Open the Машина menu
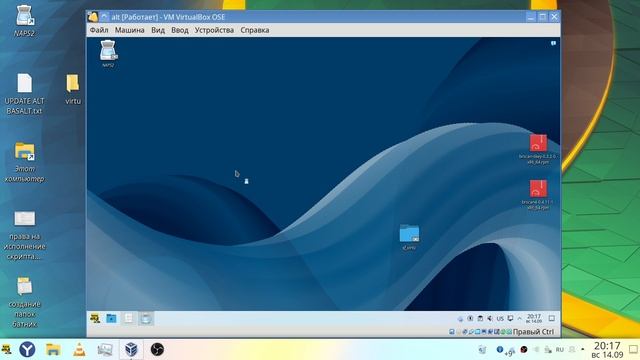 (x=129, y=30)
